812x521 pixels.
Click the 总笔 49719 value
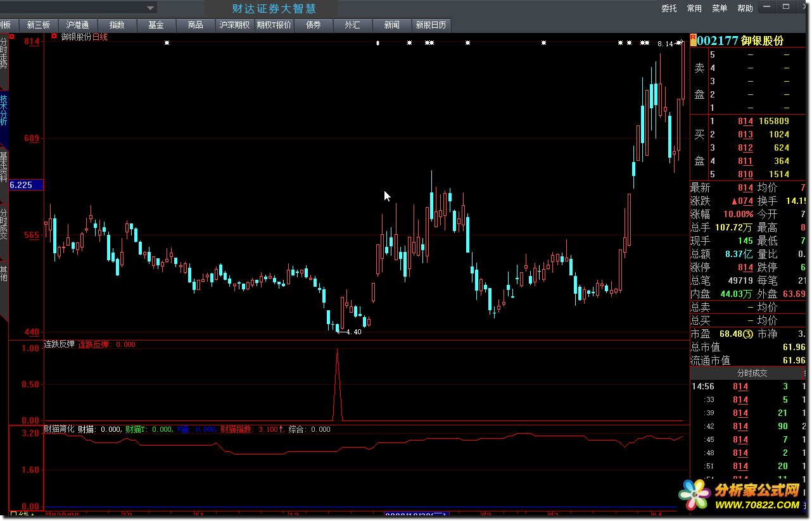point(740,280)
